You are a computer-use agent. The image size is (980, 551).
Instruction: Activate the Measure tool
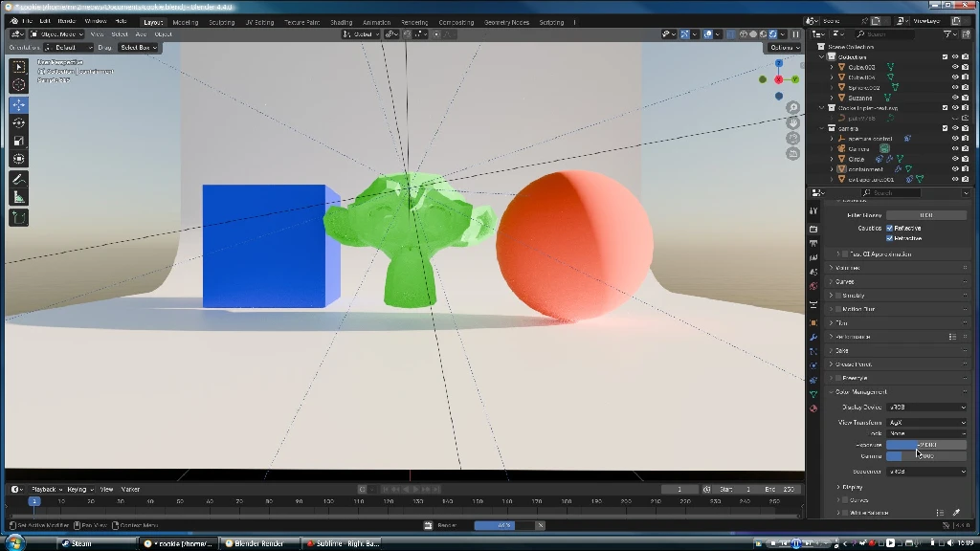[19, 198]
